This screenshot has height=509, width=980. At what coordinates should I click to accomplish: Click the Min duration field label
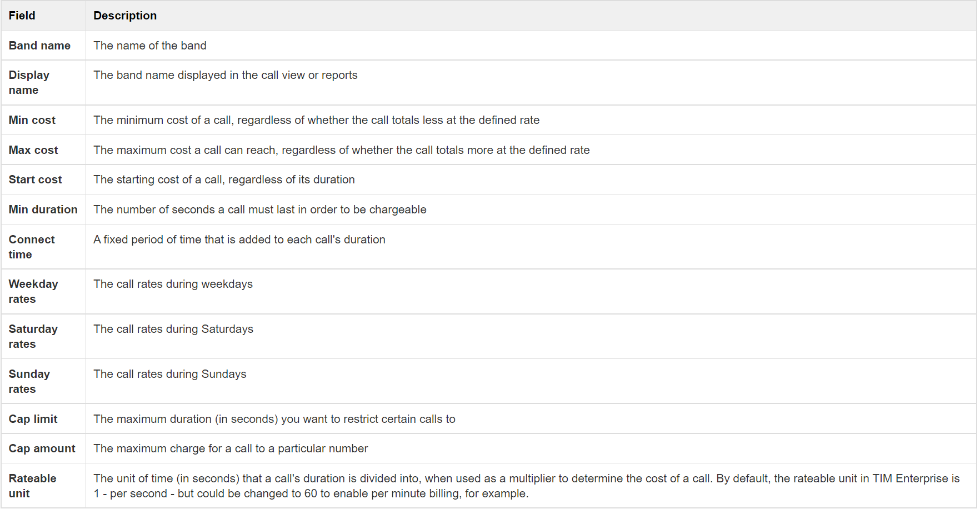tap(43, 209)
